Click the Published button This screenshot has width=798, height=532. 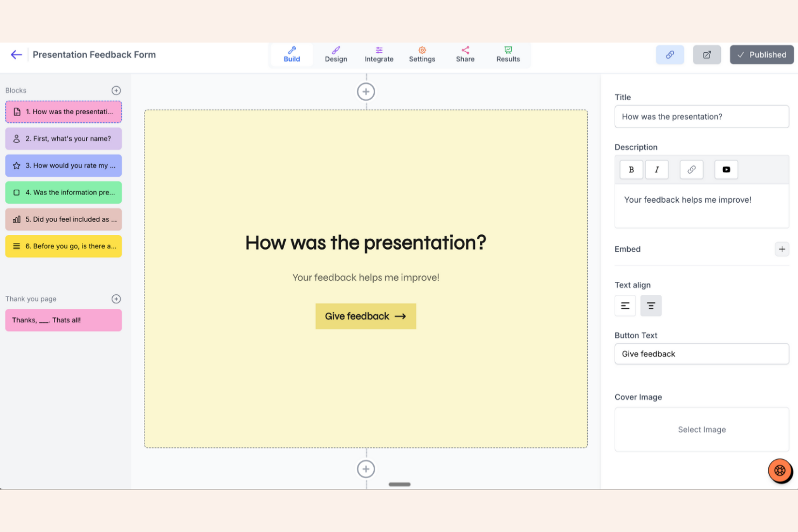point(761,54)
